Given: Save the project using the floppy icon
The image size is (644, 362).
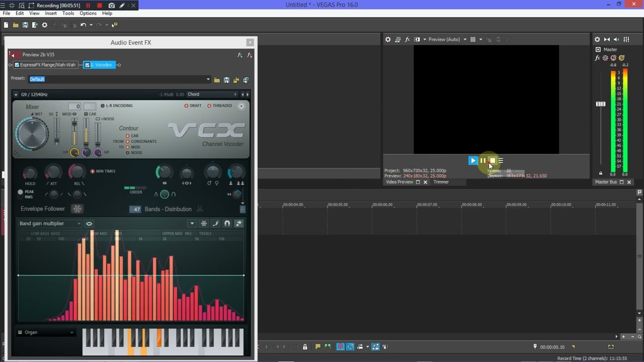Looking at the screenshot, I should click(25, 25).
